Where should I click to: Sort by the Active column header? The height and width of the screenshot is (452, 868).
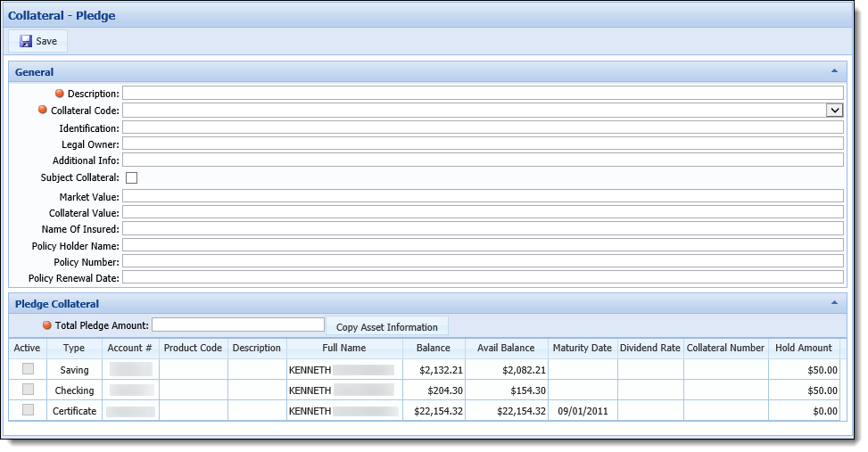pos(27,348)
